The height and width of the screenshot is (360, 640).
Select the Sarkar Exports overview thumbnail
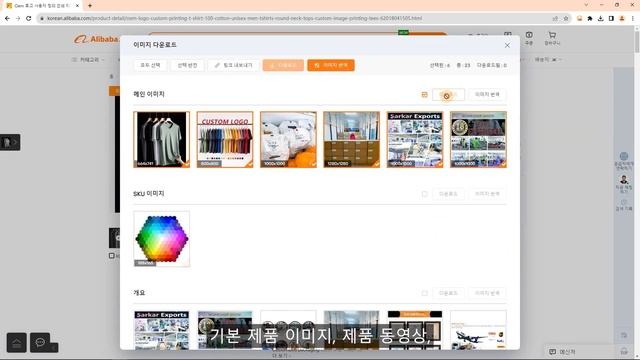coord(162,330)
